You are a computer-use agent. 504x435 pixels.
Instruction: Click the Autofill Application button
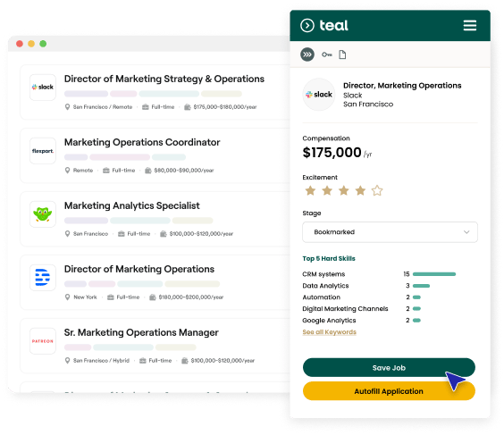tap(389, 391)
